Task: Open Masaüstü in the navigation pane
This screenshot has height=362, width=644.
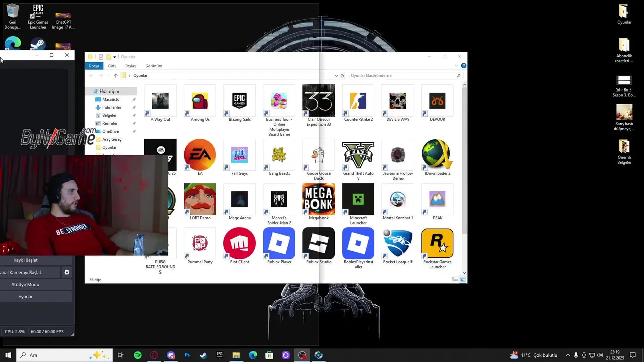Action: click(111, 99)
